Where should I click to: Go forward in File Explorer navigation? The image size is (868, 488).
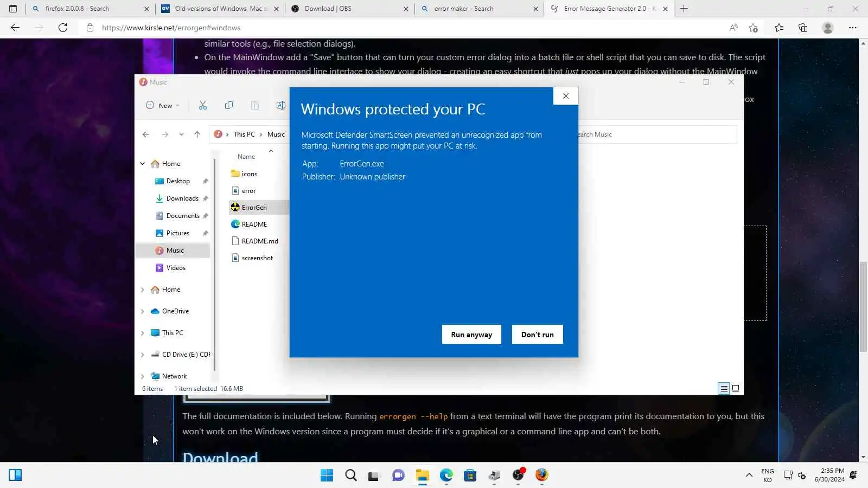pos(165,134)
